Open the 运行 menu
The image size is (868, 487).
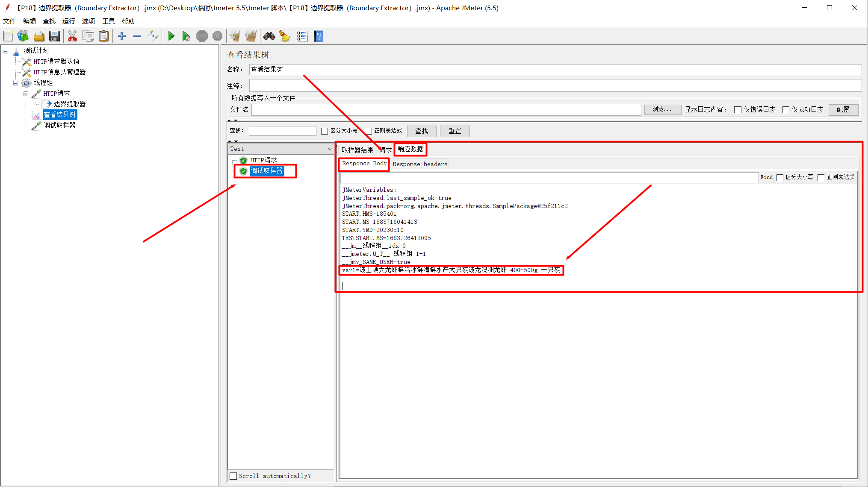68,21
